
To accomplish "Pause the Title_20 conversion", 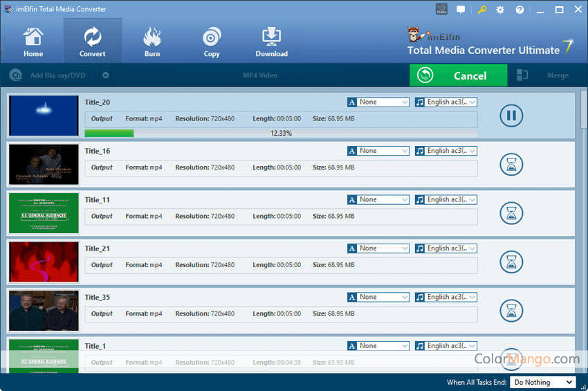I will (511, 116).
